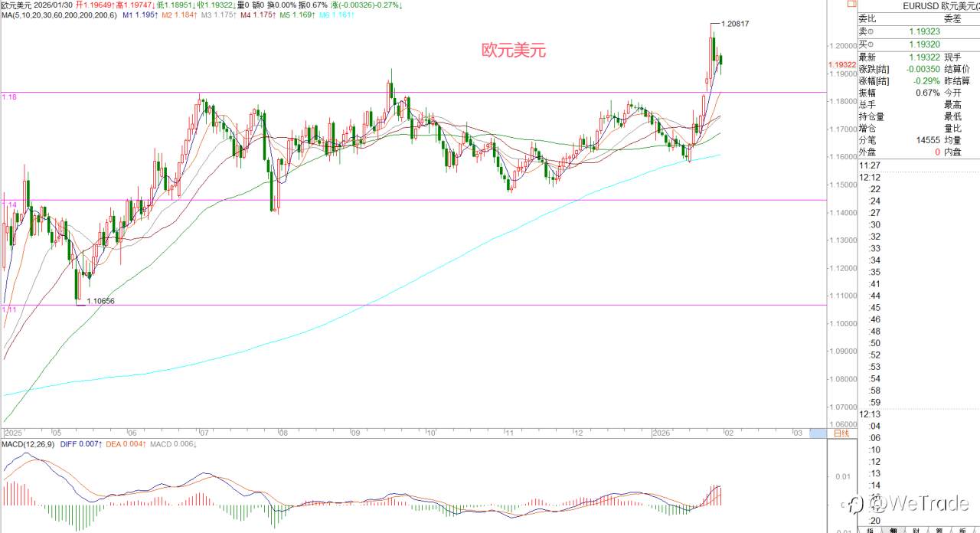The image size is (980, 533).
Task: Click the 12:12 tick time entry
Action: pyautogui.click(x=869, y=177)
